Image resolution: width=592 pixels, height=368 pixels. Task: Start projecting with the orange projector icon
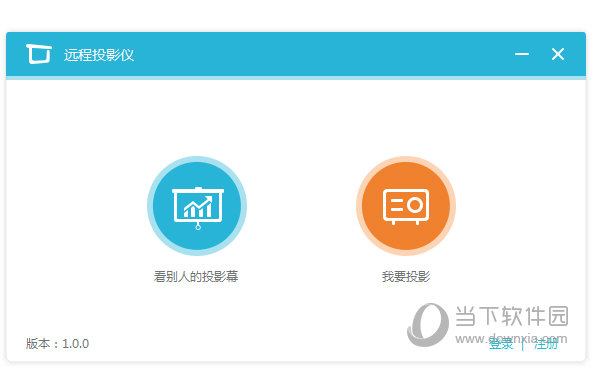[406, 206]
